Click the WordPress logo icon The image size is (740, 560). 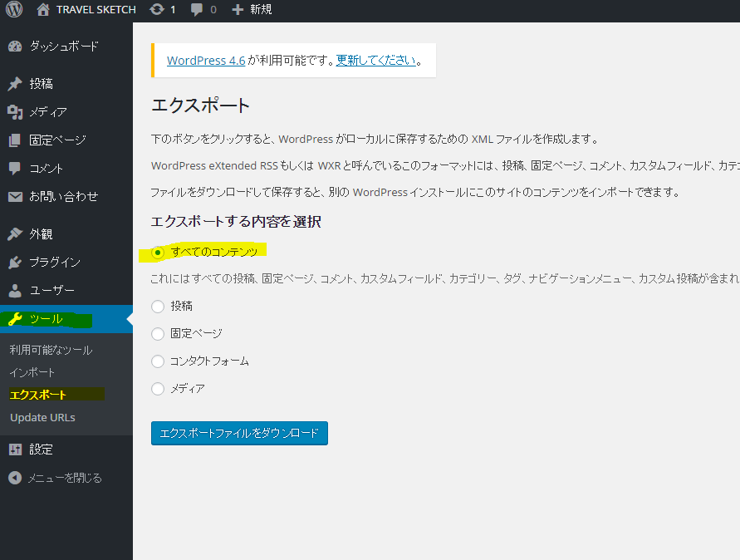[14, 9]
